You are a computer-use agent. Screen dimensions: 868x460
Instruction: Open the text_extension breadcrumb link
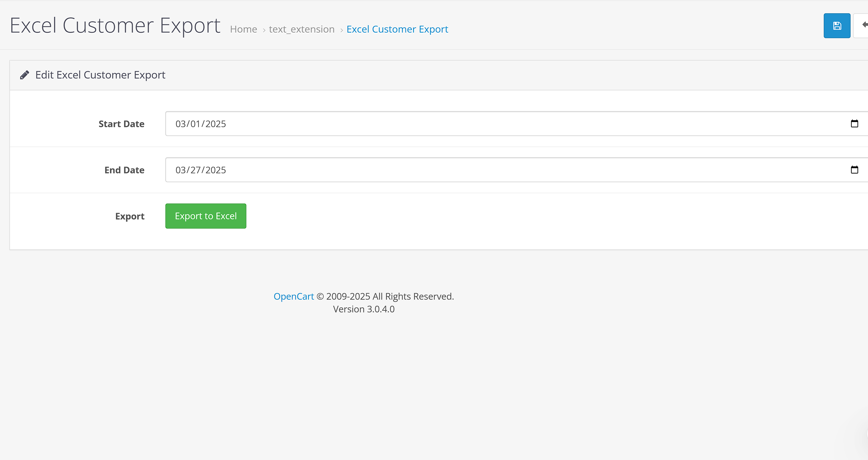[302, 29]
